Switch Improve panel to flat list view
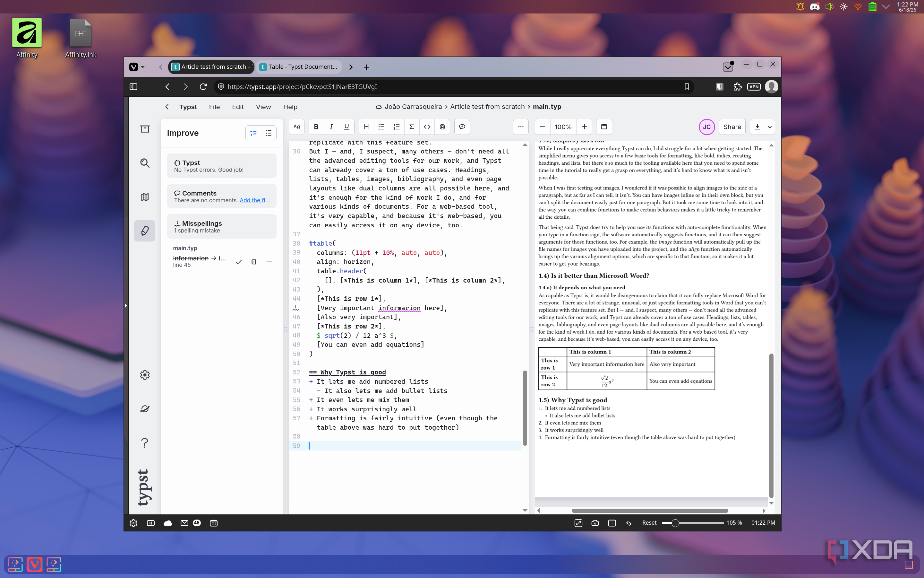Screen dimensions: 924x578 coord(269,133)
